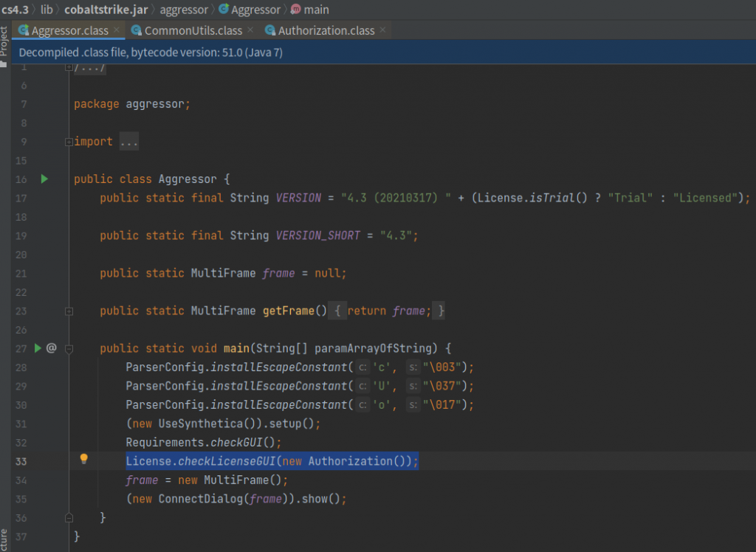
Task: Switch to the Authorization.class tab
Action: (326, 30)
